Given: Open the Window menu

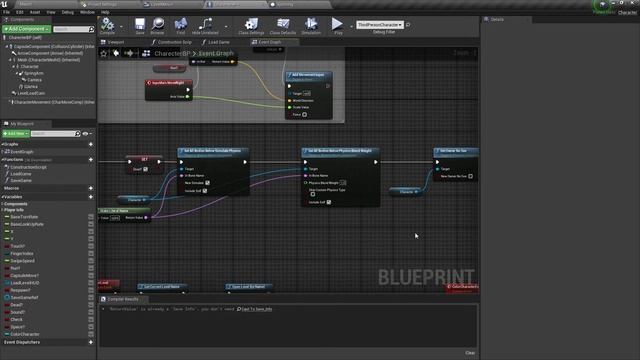Looking at the screenshot, I should click(x=87, y=12).
